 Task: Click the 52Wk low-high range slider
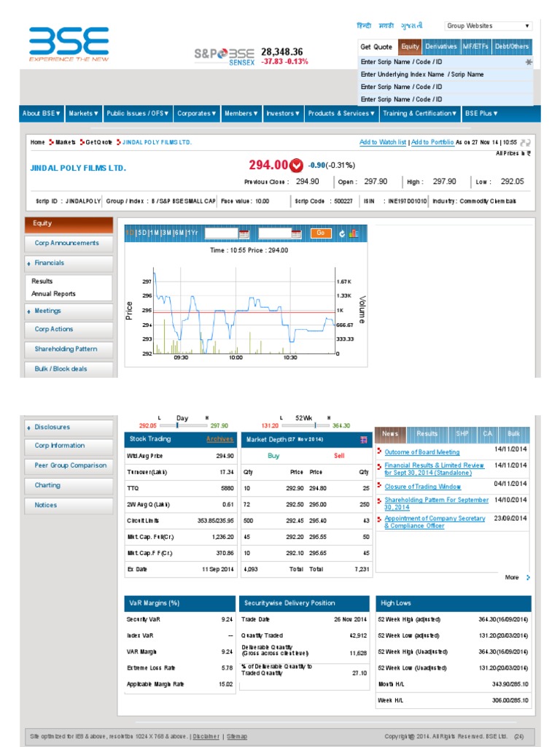tap(306, 425)
